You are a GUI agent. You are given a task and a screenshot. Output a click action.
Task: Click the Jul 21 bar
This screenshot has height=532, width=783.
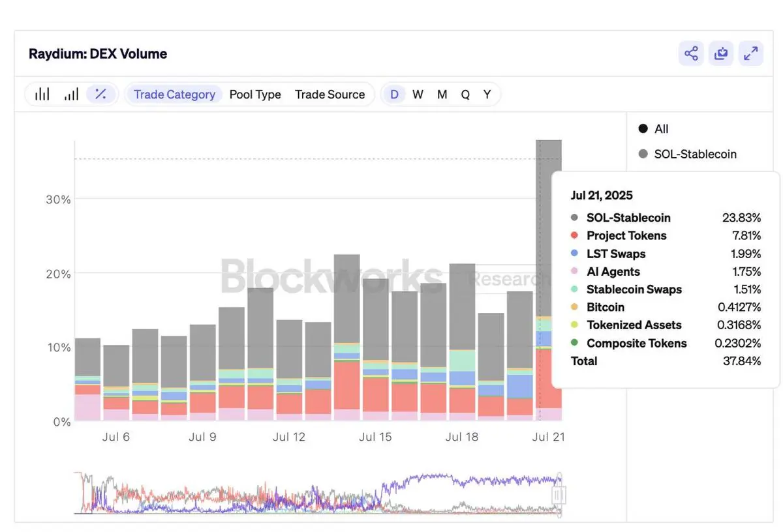(549, 280)
